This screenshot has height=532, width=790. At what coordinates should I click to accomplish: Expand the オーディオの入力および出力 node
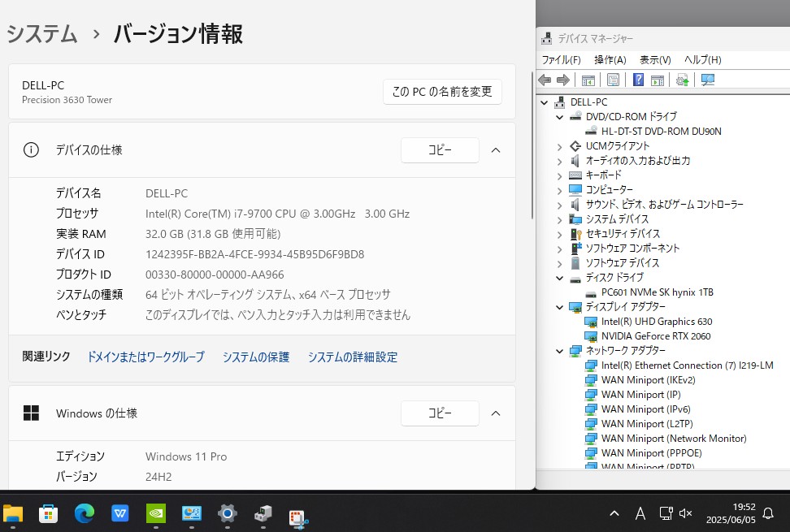tap(560, 162)
